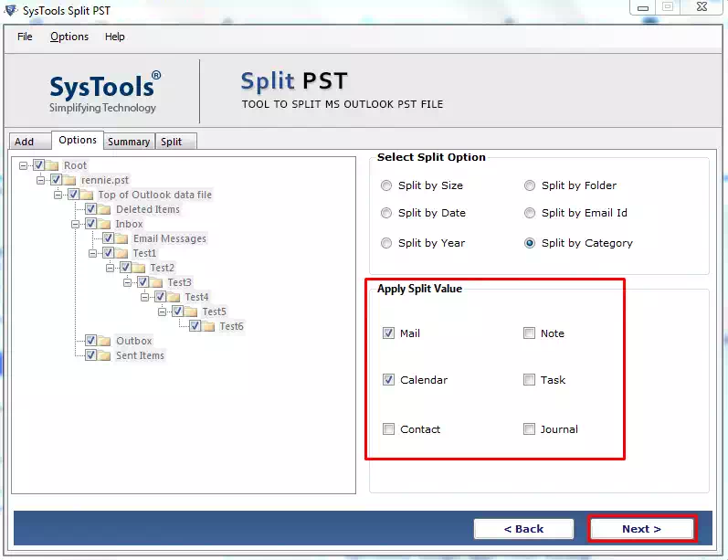Uncheck the Calendar category checkbox
Screen dimensions: 728x560
[388, 379]
